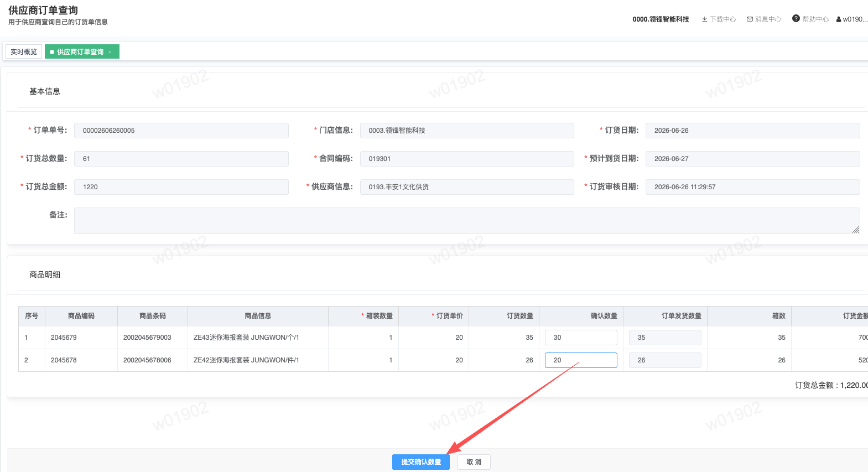Screen dimensions: 868x472
Task: Close the 供应商订单查询 tab
Action: click(x=110, y=52)
